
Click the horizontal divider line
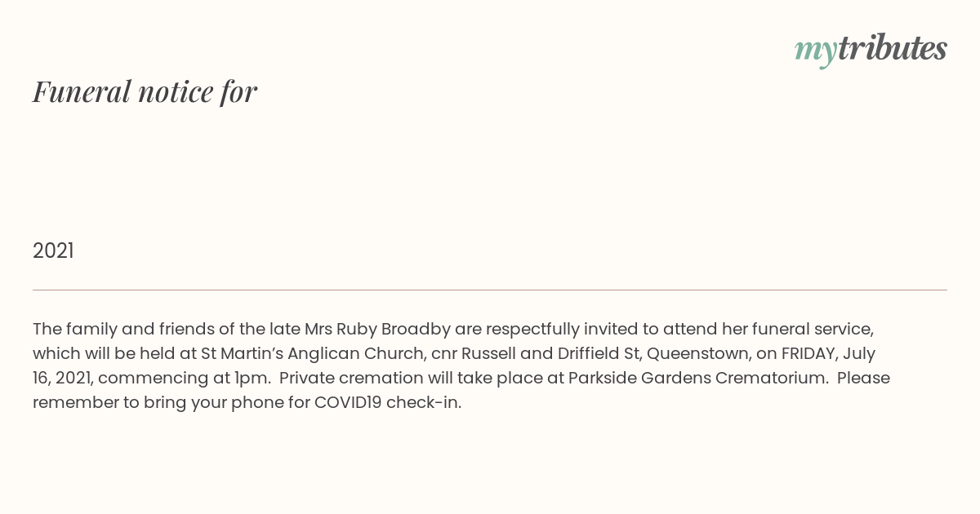(490, 290)
